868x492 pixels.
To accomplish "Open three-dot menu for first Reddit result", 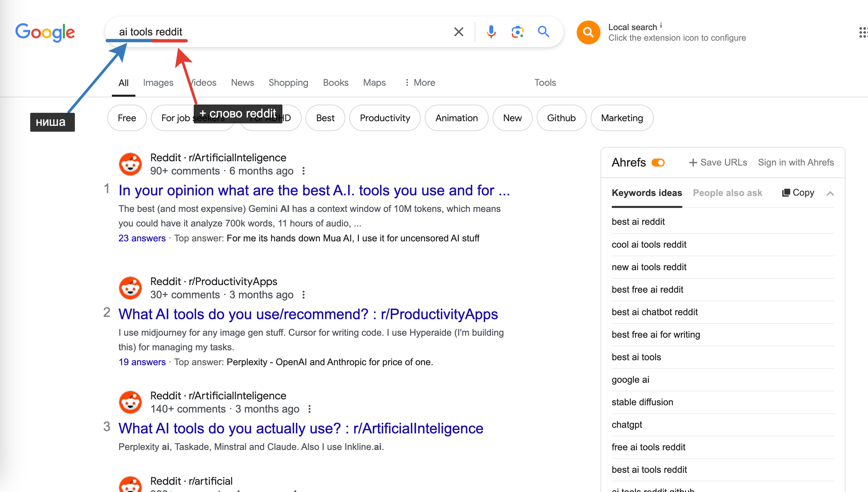I will [304, 171].
